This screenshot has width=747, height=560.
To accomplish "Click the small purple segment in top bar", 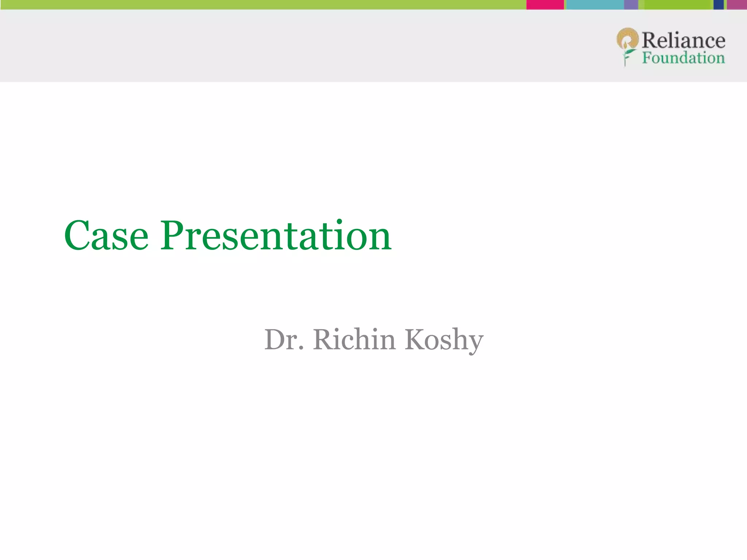I will pos(631,5).
